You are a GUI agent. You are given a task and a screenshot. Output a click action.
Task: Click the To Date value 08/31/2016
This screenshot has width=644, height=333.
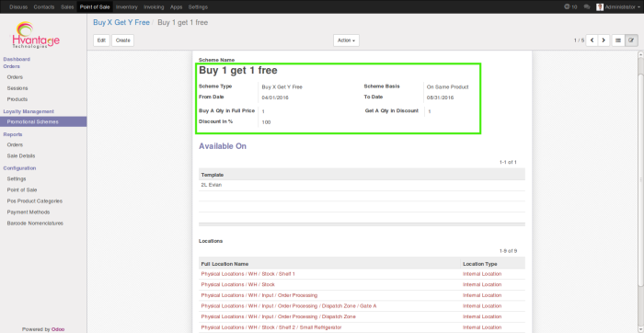[x=440, y=98]
